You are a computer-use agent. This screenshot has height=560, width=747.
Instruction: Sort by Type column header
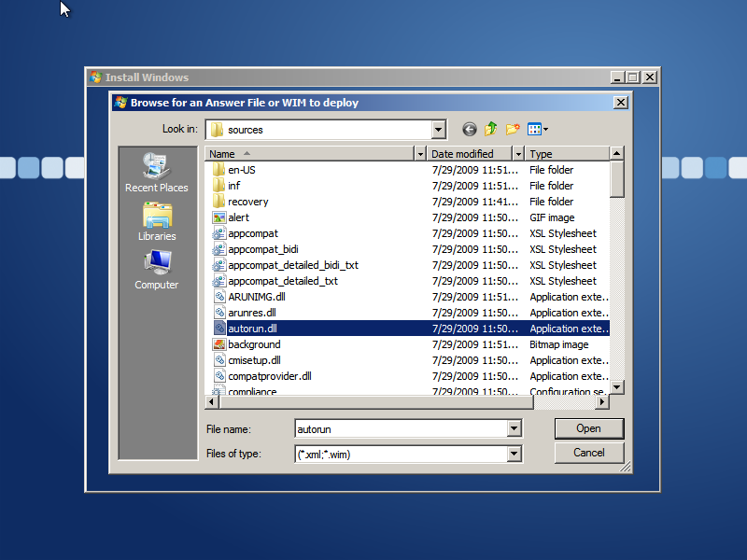pos(565,154)
